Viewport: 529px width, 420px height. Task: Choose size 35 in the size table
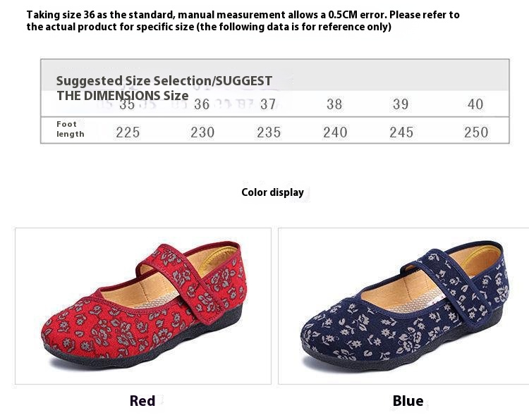tap(127, 105)
